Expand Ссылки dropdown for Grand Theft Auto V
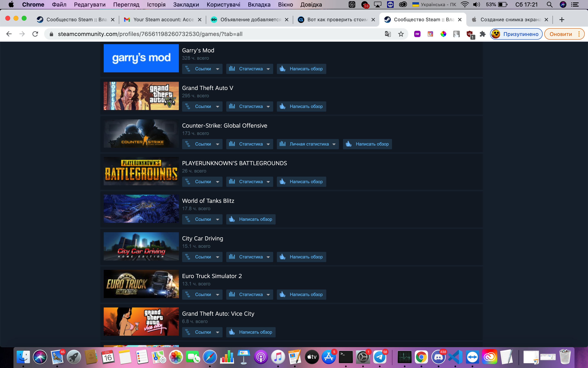588x368 pixels. pyautogui.click(x=202, y=107)
